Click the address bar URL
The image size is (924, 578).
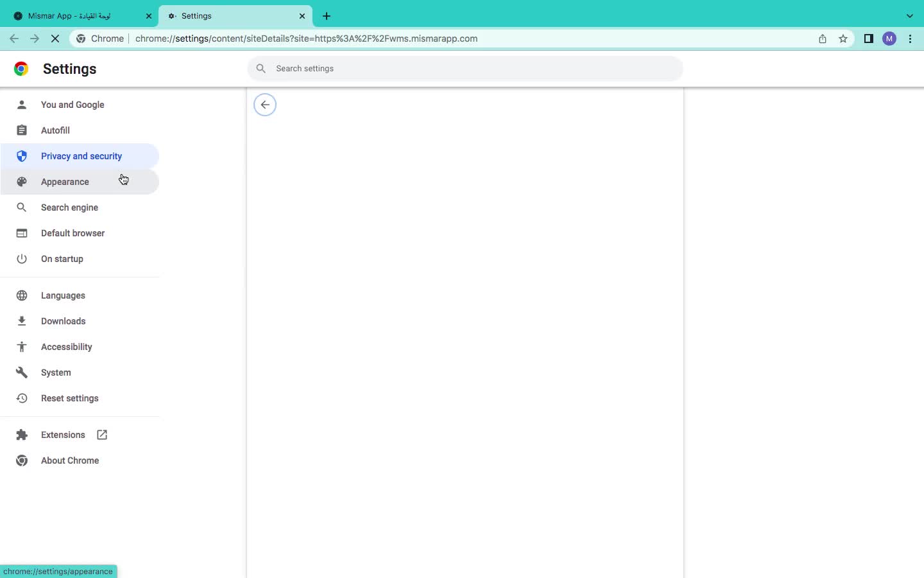click(306, 39)
